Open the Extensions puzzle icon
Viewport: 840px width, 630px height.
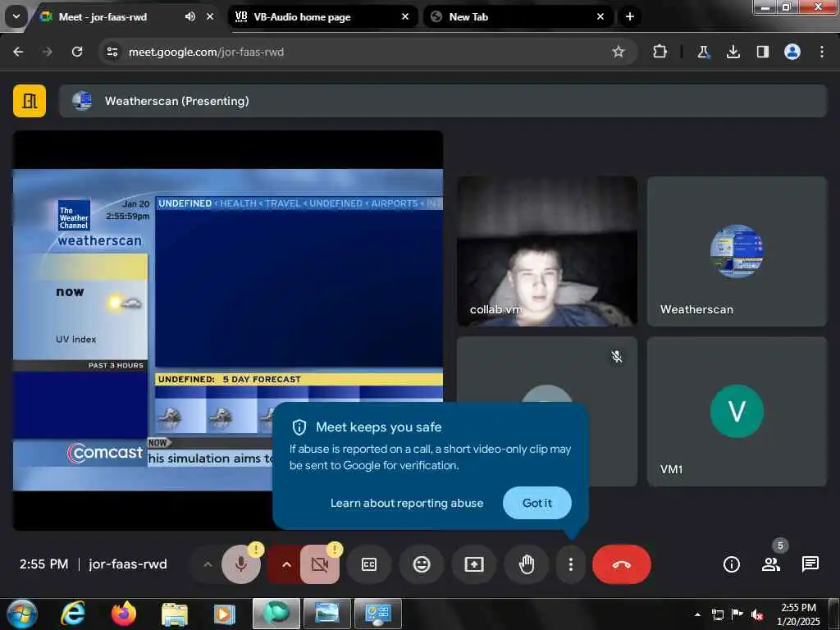coord(660,52)
